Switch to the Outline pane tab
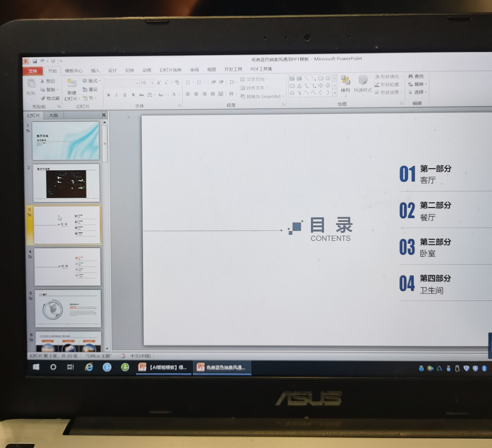Screen dimensions: 492x448 [53, 115]
